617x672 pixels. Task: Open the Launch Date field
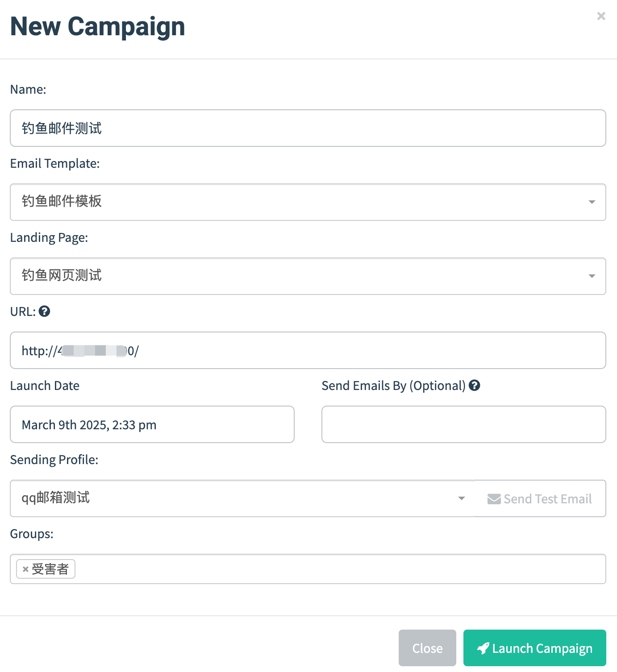coord(152,424)
